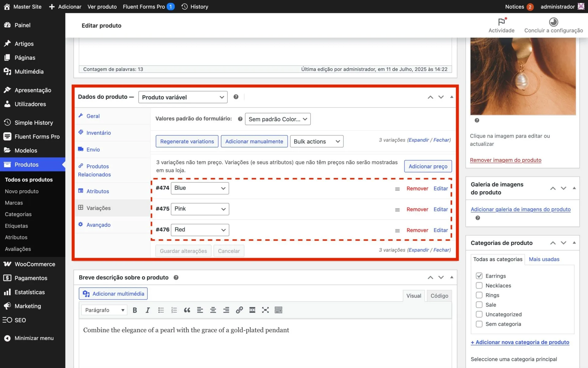
Task: Enable the Sale category checkbox
Action: (479, 305)
